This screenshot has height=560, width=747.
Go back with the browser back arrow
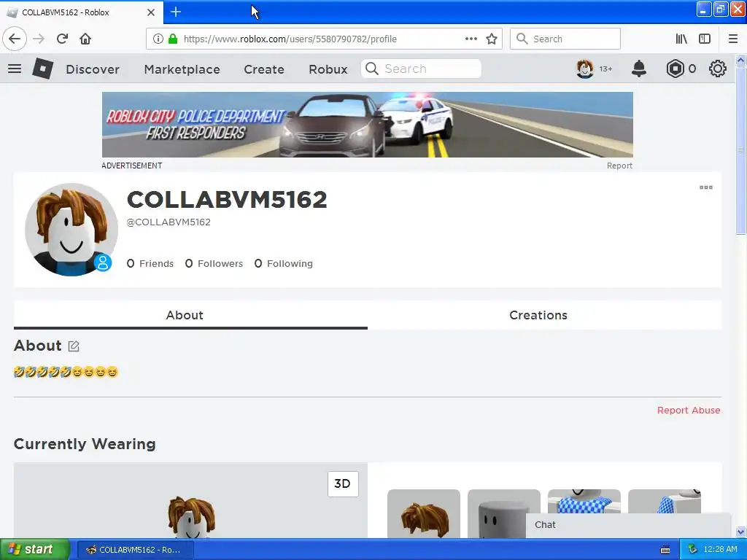click(x=15, y=39)
